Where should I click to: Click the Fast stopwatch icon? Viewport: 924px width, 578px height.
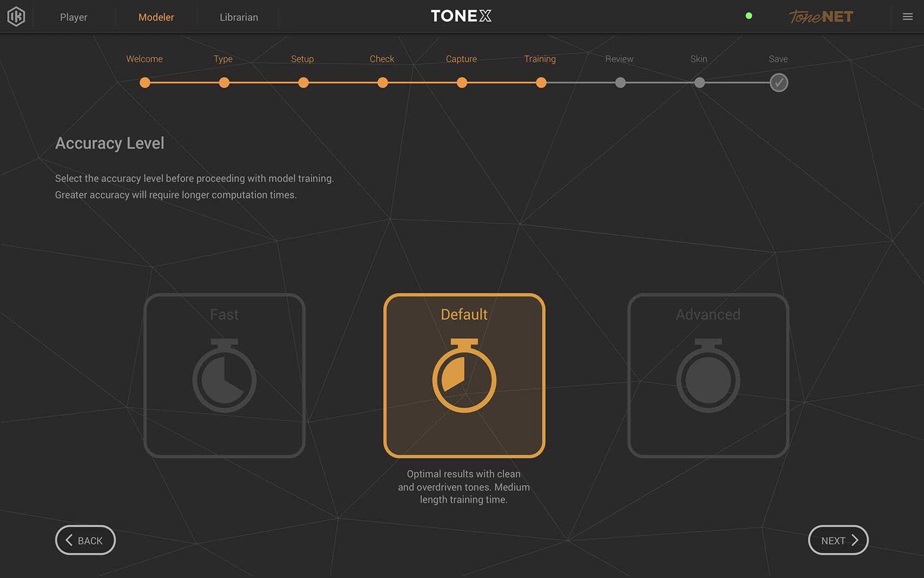tap(224, 377)
